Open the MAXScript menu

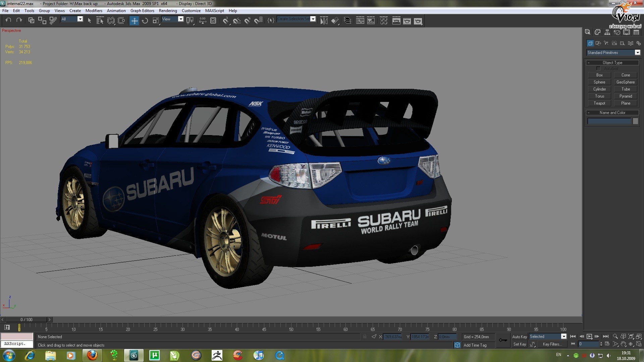coord(214,11)
